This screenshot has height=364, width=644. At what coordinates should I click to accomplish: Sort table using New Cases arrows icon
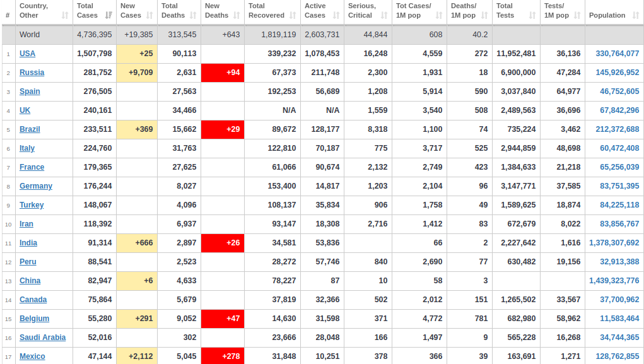pos(149,16)
